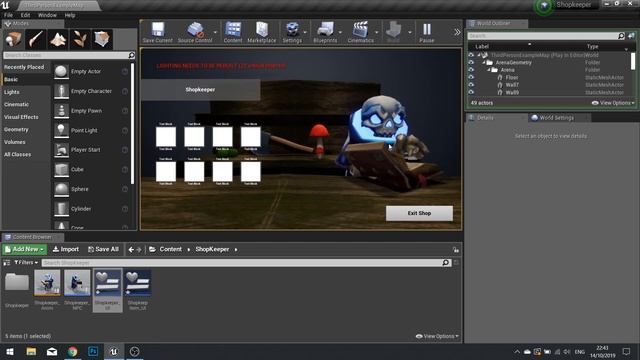640x360 pixels.
Task: Open Cinematics dropdown arrow
Action: pyautogui.click(x=377, y=32)
